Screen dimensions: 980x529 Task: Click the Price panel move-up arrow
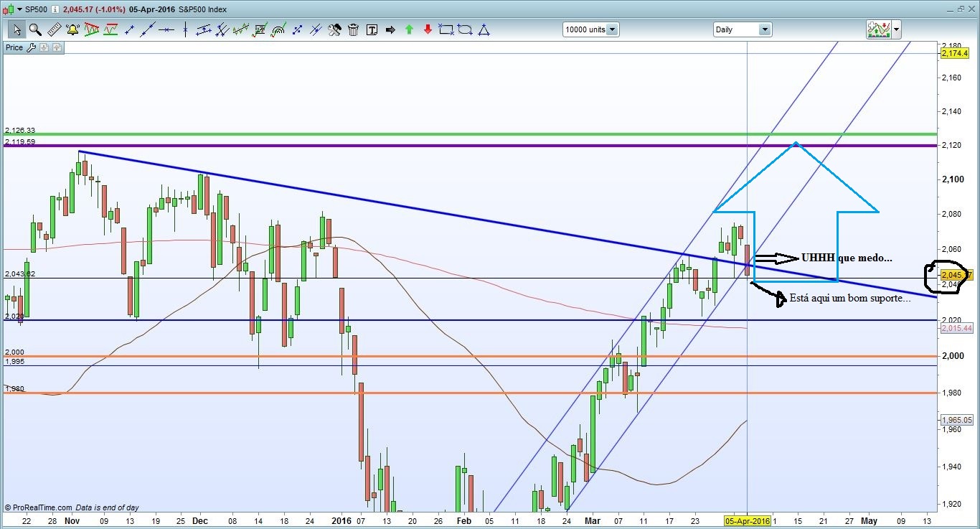click(x=57, y=47)
